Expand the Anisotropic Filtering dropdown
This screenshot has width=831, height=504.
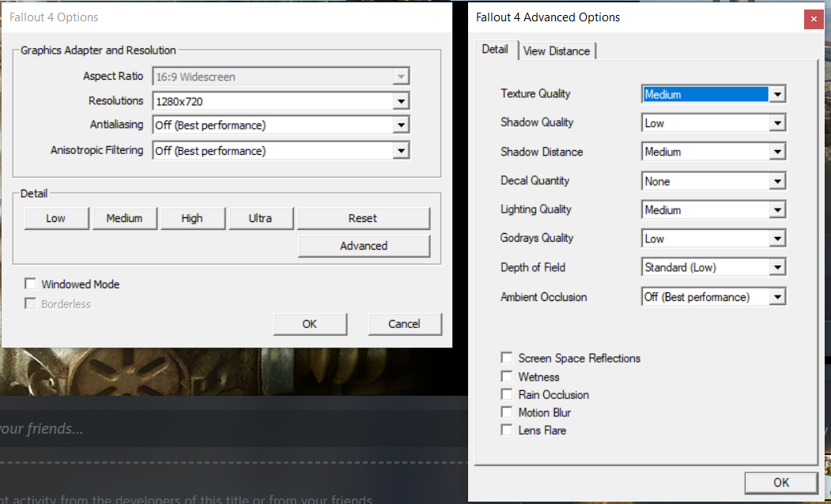click(x=281, y=150)
